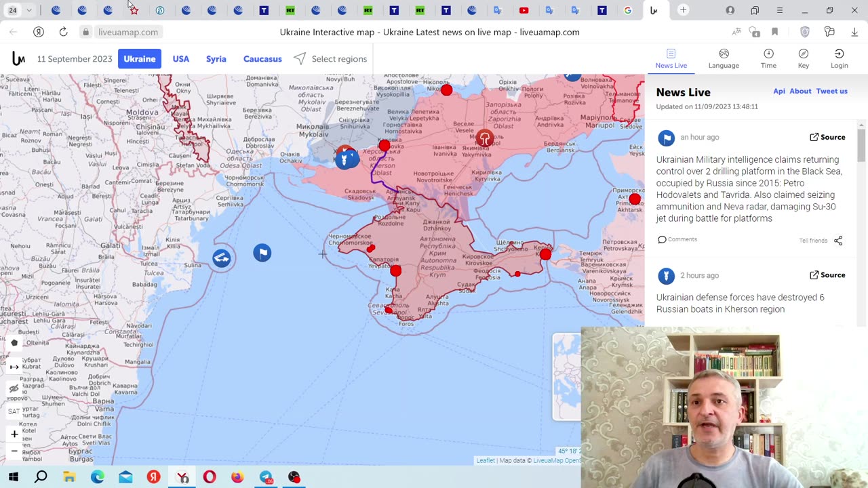Click the blue flag marker in the Black Sea
This screenshot has width=868, height=488.
coord(262,253)
